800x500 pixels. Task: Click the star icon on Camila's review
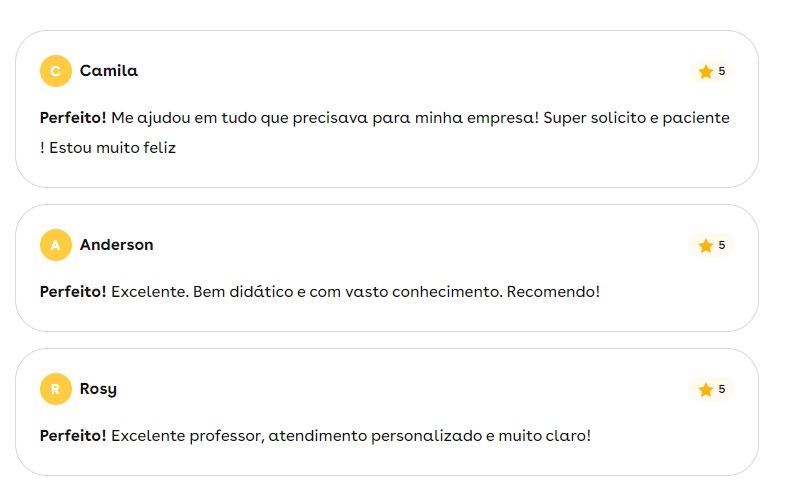point(706,71)
